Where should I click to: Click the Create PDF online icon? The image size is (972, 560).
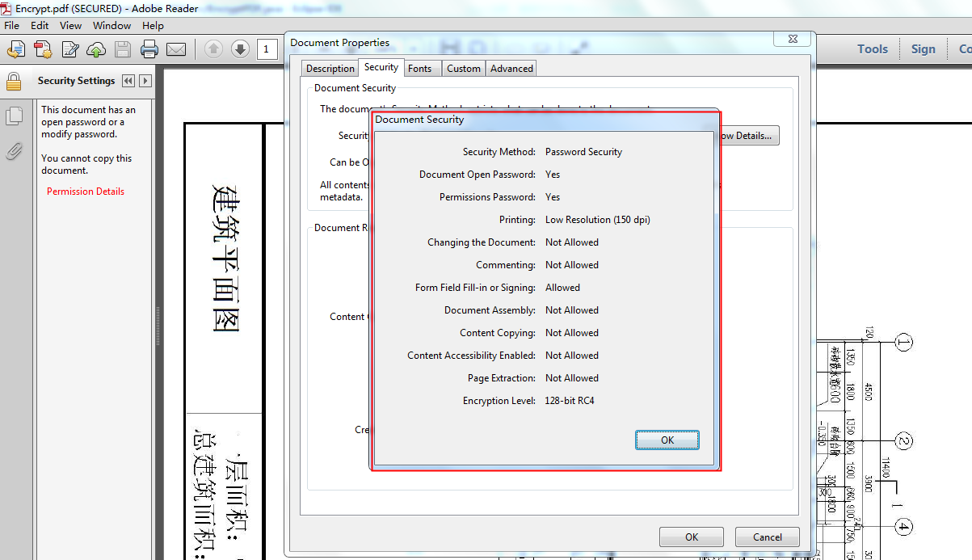tap(43, 49)
